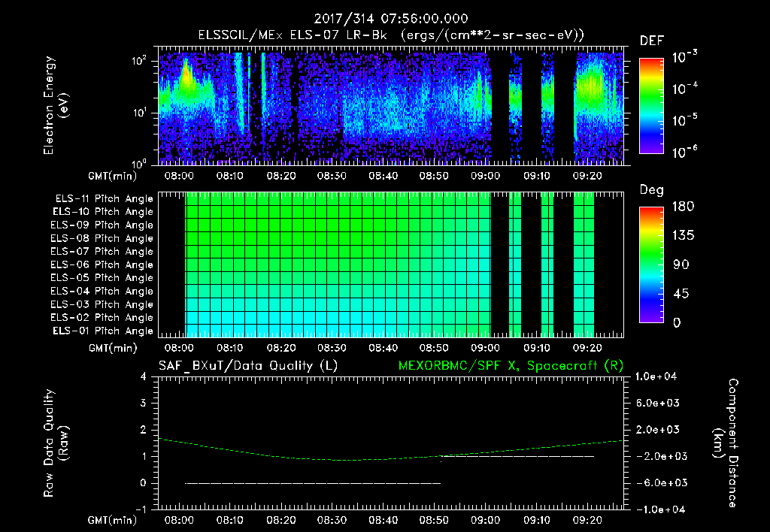Screen dimensions: 770x532
Task: Click the 45 label on Deg colorbar
Action: 683,294
